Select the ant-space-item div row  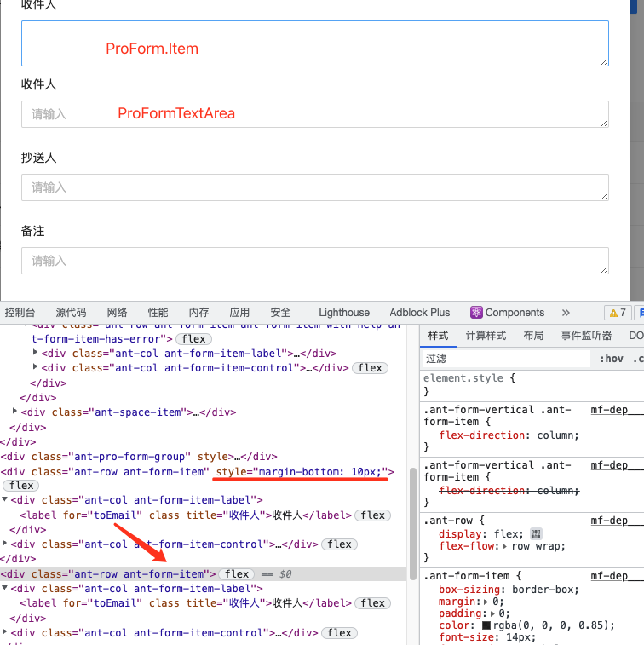pyautogui.click(x=129, y=412)
